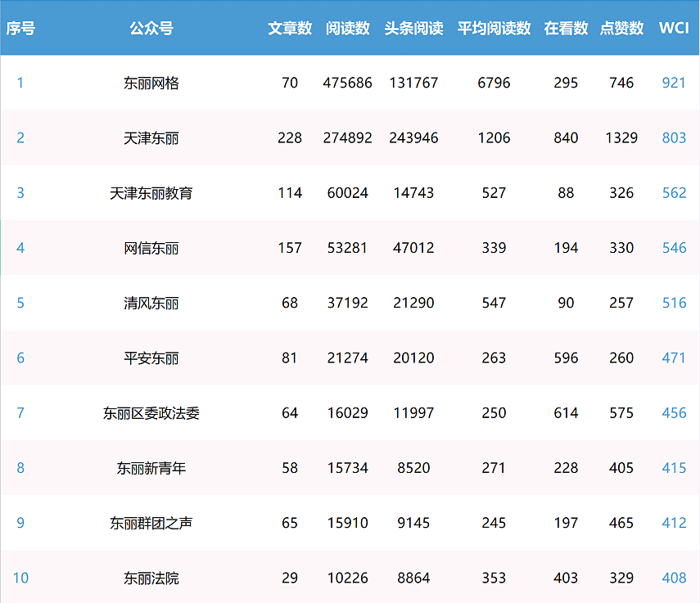The height and width of the screenshot is (603, 700).
Task: Click the 头条阅读 column header
Action: pos(413,28)
